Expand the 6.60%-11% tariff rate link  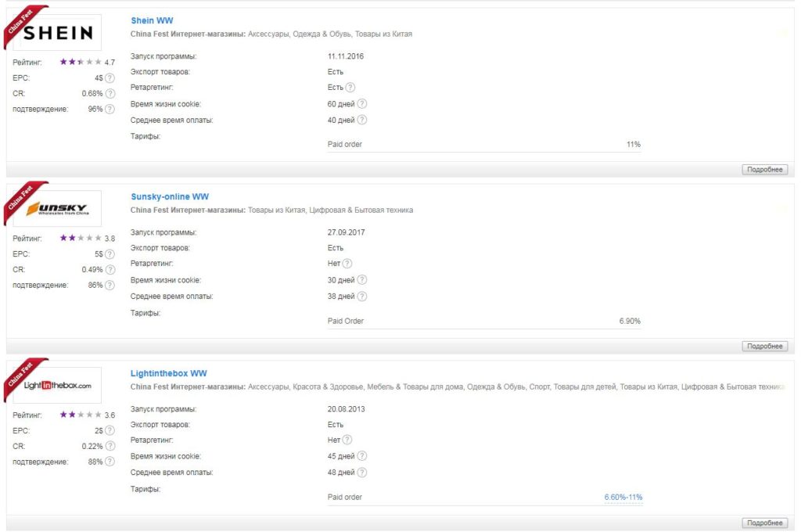pyautogui.click(x=623, y=498)
